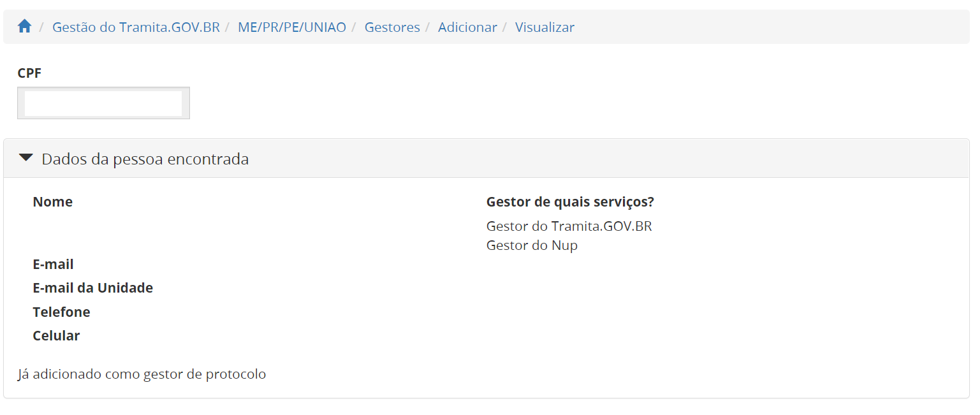Click the Dados da pessoa encontrada header
This screenshot has width=980, height=415.
click(x=145, y=159)
